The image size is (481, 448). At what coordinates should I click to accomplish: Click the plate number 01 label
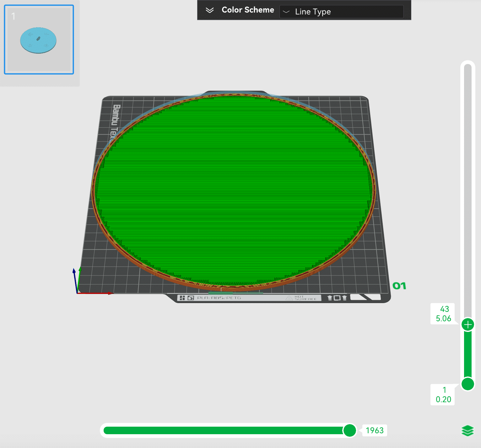tap(399, 286)
